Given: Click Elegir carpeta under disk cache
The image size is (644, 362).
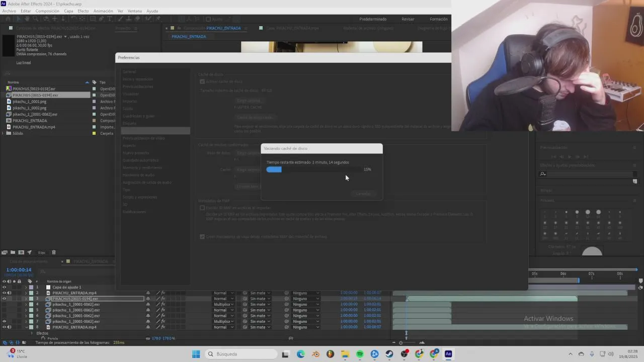Looking at the screenshot, I should point(250,101).
